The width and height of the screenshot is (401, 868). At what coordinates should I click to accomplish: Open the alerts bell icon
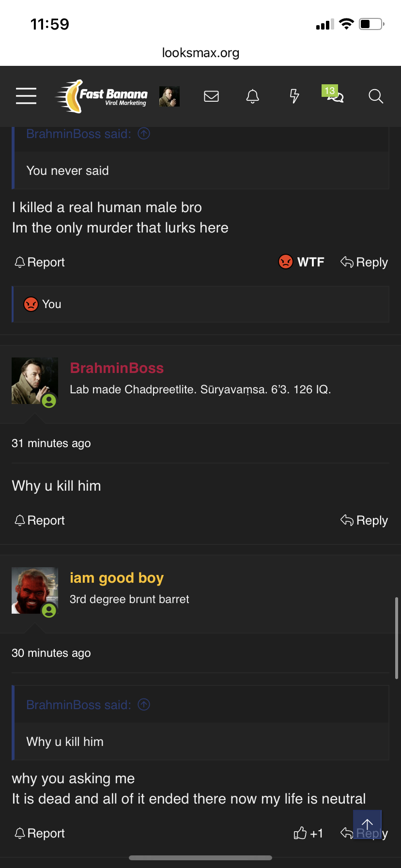click(253, 96)
